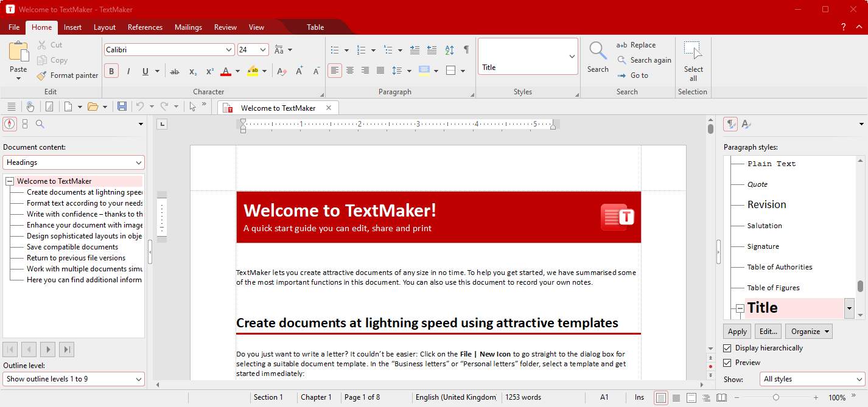Click the numbered list icon

click(361, 50)
